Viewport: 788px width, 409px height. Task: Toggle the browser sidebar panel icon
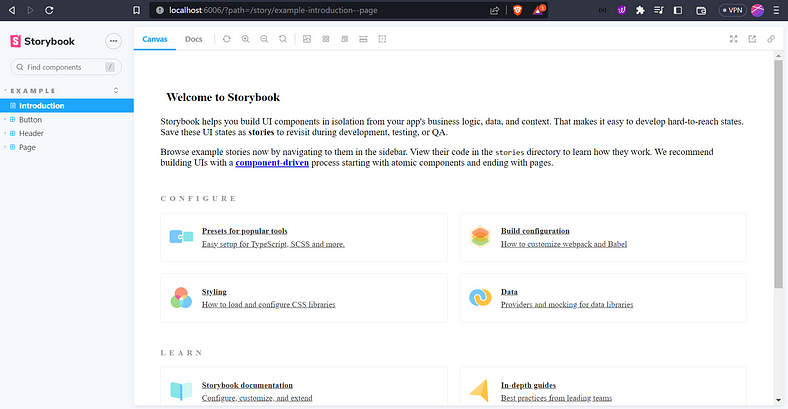(x=678, y=10)
